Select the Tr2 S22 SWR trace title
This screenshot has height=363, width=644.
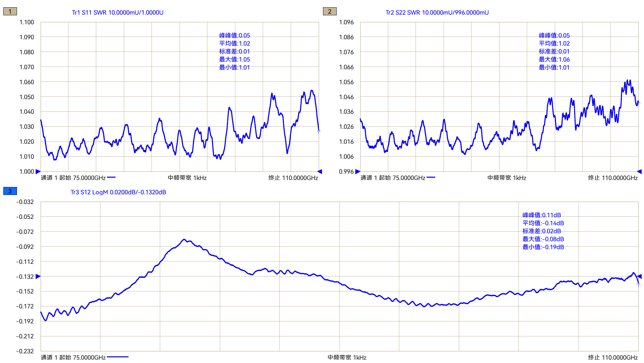tap(437, 13)
